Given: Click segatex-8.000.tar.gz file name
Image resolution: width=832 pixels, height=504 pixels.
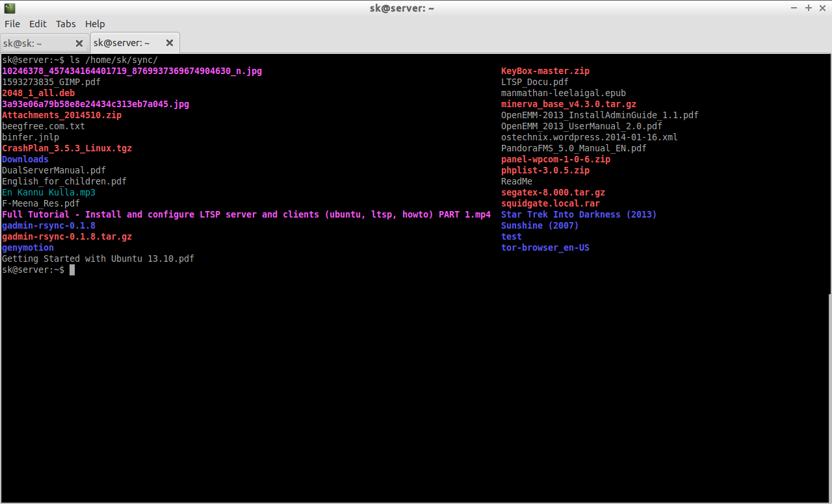Looking at the screenshot, I should click(553, 192).
